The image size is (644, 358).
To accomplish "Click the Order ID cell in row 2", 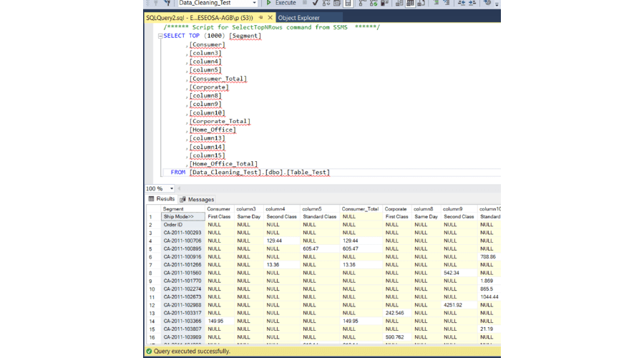I will pos(182,225).
